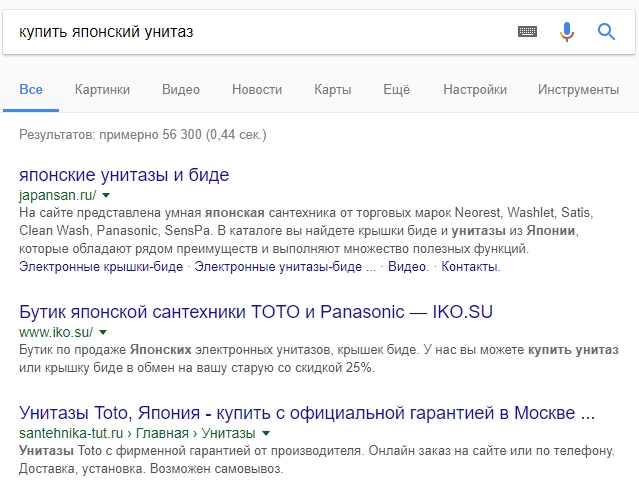639x496 pixels.
Task: Open Настройки search settings
Action: [x=475, y=89]
